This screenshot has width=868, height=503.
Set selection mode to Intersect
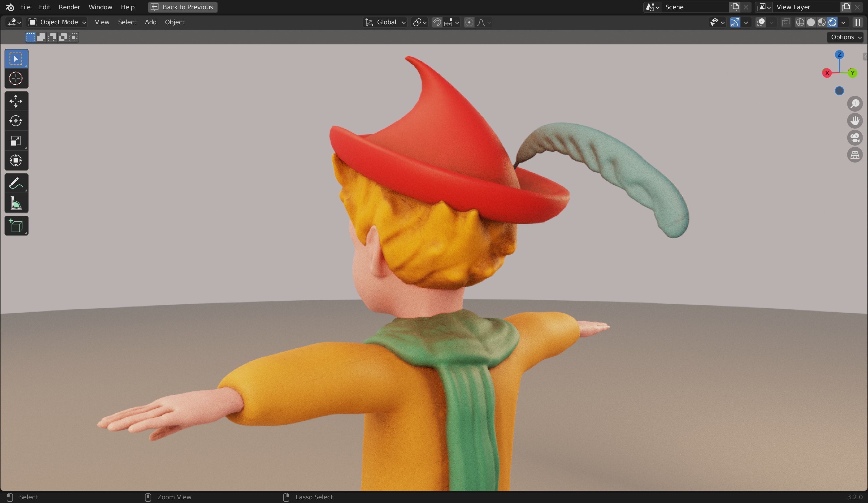(73, 37)
